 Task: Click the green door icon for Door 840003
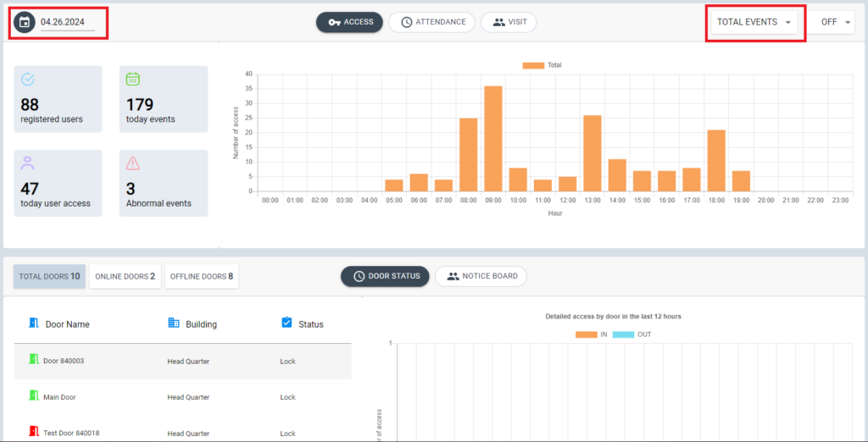(x=34, y=360)
